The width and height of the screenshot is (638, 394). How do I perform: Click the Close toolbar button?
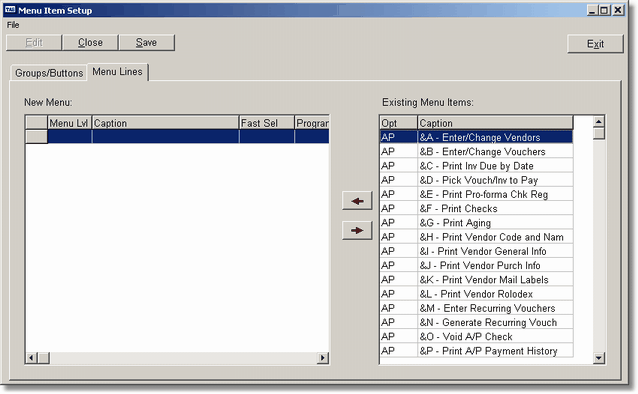tap(90, 42)
